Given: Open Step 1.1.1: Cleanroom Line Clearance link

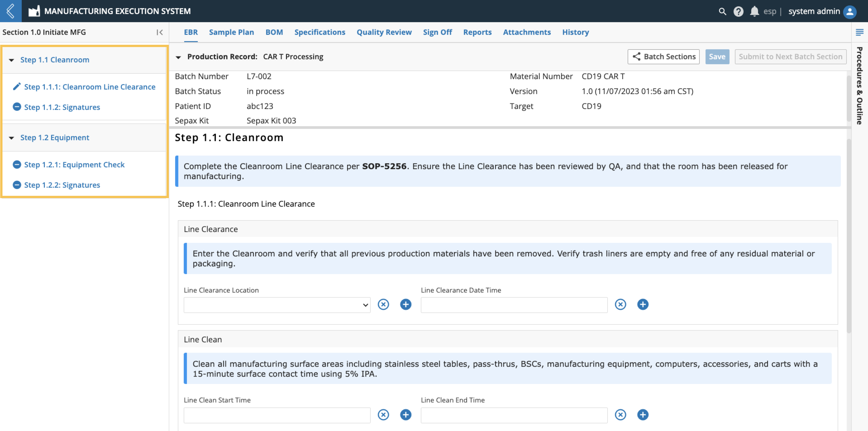Looking at the screenshot, I should click(x=90, y=87).
